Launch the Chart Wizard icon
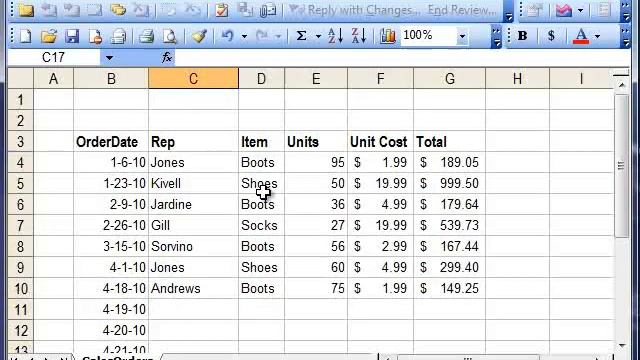This screenshot has width=640, height=360. 388,36
